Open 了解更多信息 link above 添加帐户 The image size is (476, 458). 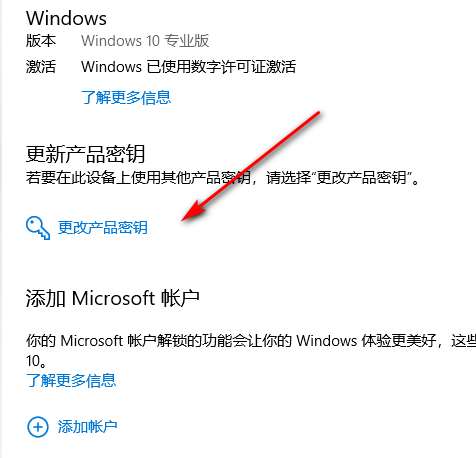click(71, 380)
